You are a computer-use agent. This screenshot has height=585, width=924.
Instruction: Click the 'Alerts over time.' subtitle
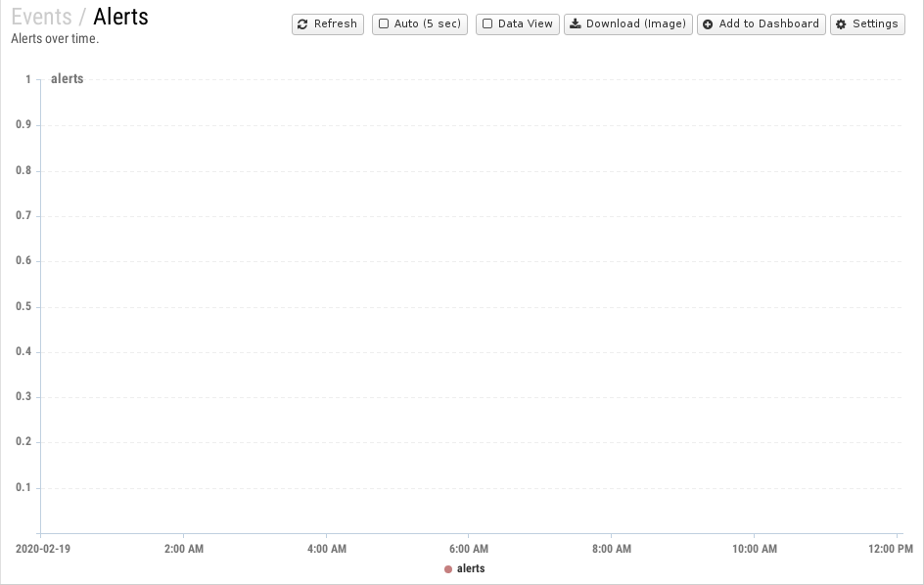55,39
